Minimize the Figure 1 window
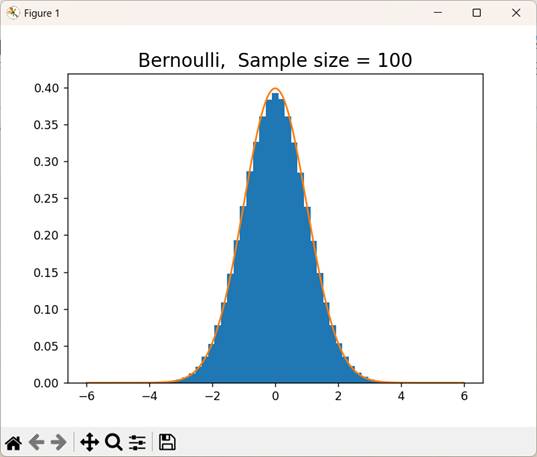537x457 pixels. coord(438,13)
